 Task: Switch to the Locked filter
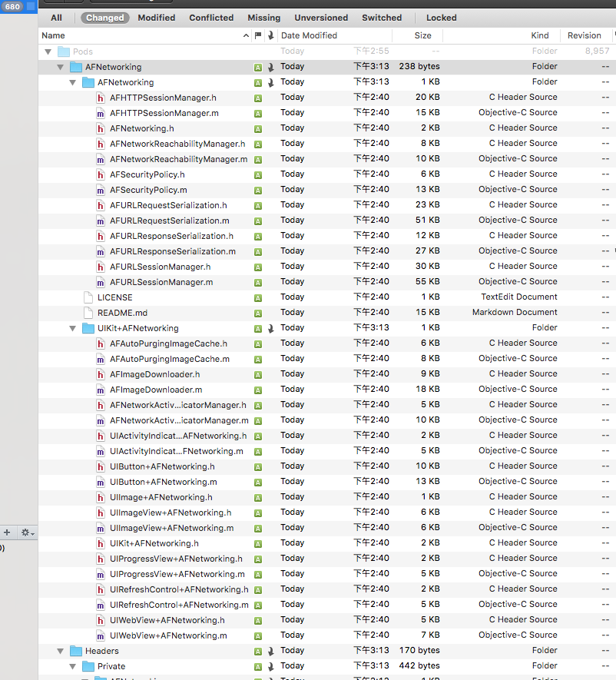[x=442, y=18]
